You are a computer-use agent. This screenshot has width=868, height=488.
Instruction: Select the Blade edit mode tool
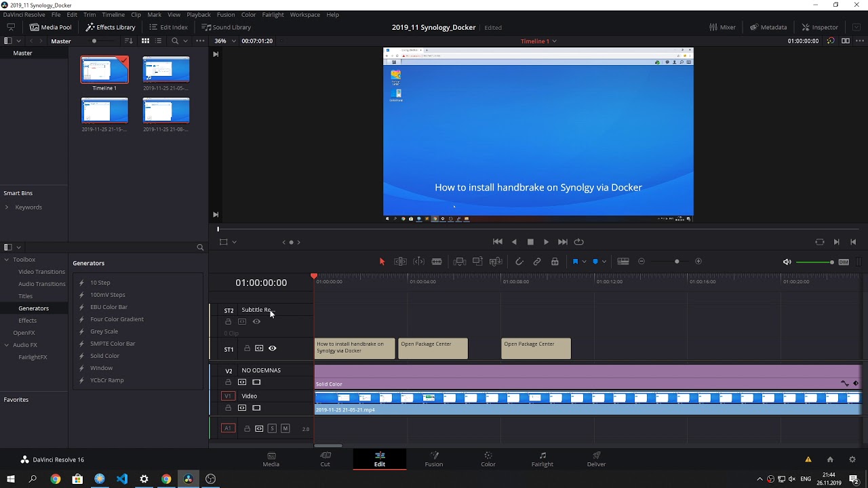437,262
